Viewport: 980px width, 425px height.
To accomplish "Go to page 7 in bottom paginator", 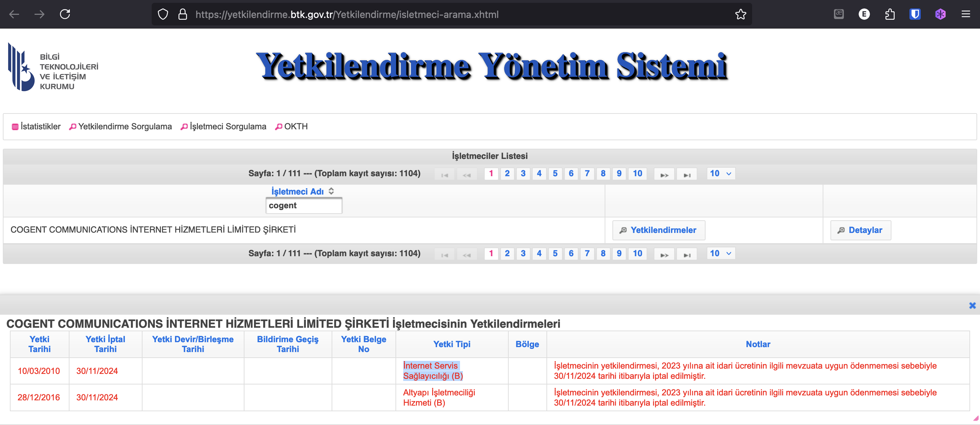I will pos(587,253).
